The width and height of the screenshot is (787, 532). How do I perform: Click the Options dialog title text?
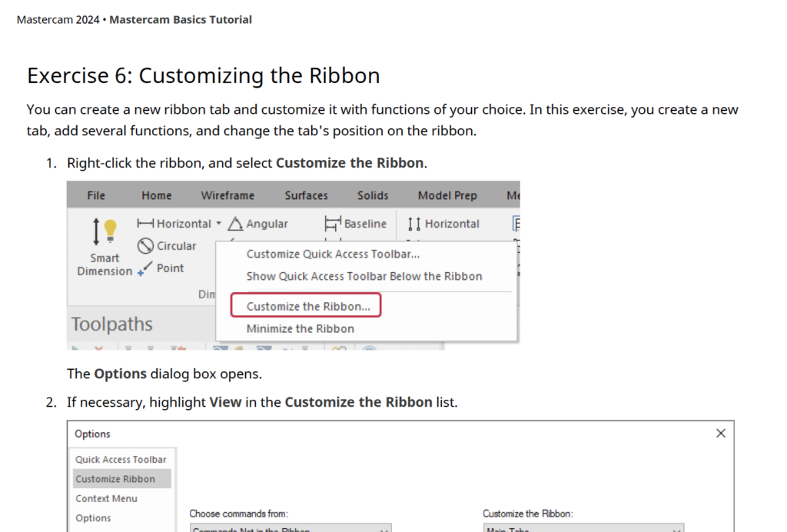tap(92, 434)
